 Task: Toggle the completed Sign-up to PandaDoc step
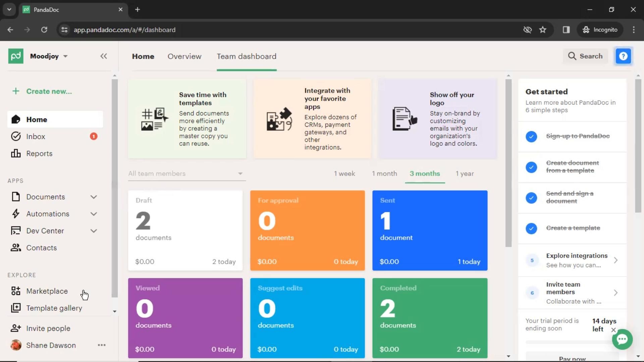(x=531, y=136)
